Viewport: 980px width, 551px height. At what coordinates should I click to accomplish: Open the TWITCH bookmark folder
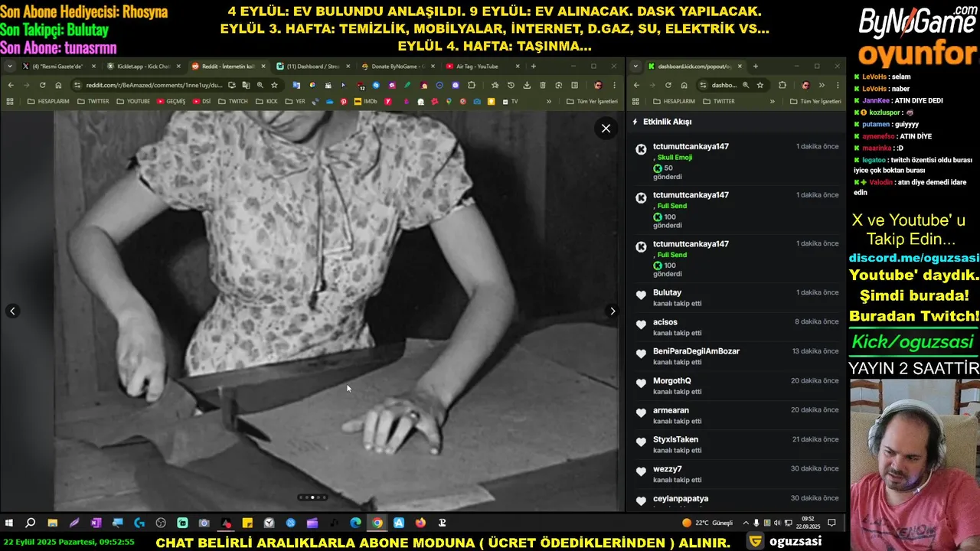pos(233,101)
